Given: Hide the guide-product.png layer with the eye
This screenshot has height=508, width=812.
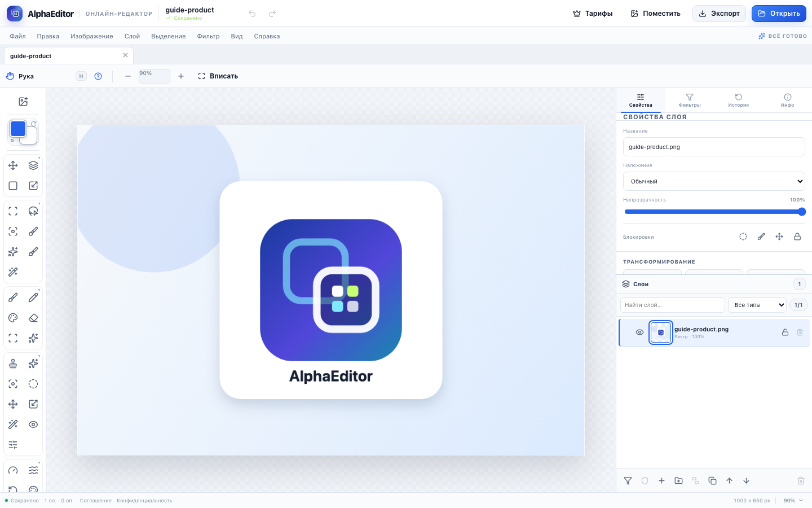Looking at the screenshot, I should coord(639,332).
